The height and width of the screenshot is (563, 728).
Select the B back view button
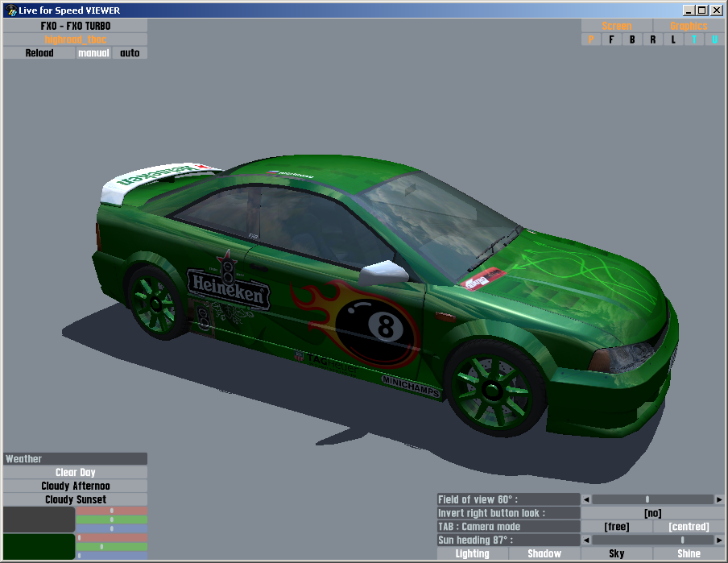tap(632, 39)
